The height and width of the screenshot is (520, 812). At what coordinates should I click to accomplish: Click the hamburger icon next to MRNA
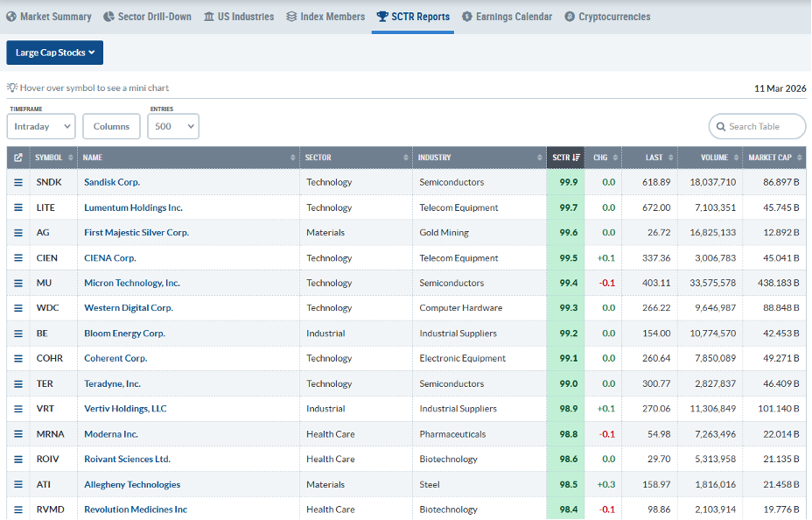click(x=18, y=433)
